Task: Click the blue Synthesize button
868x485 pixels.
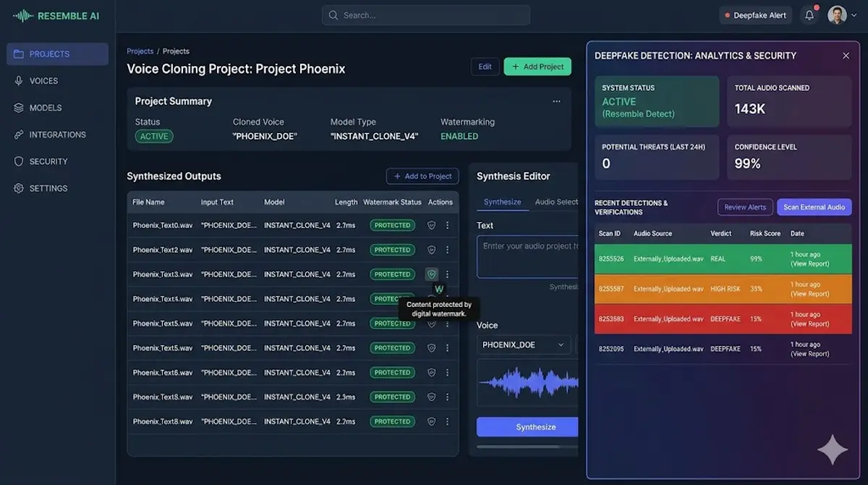Action: click(x=527, y=427)
